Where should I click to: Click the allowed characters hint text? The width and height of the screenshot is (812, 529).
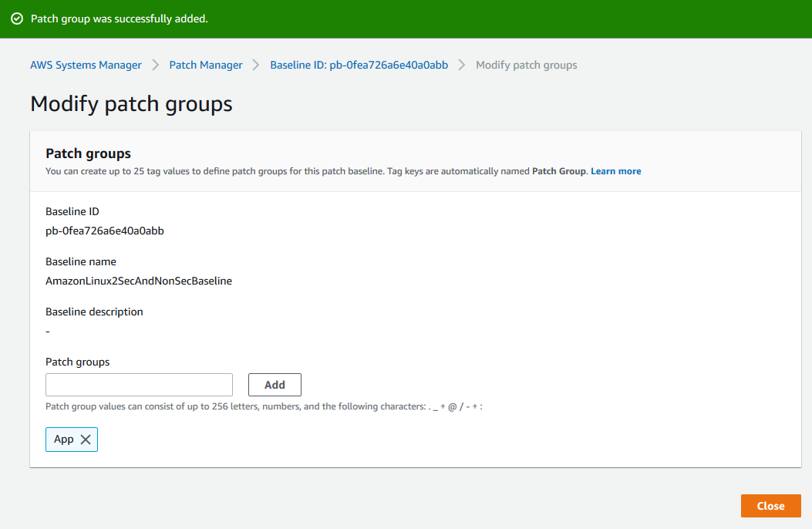pos(264,406)
